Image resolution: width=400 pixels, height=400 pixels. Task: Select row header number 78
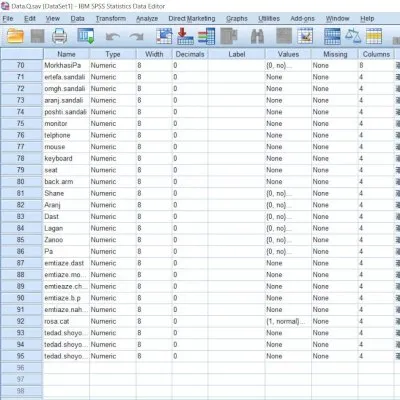pos(22,158)
